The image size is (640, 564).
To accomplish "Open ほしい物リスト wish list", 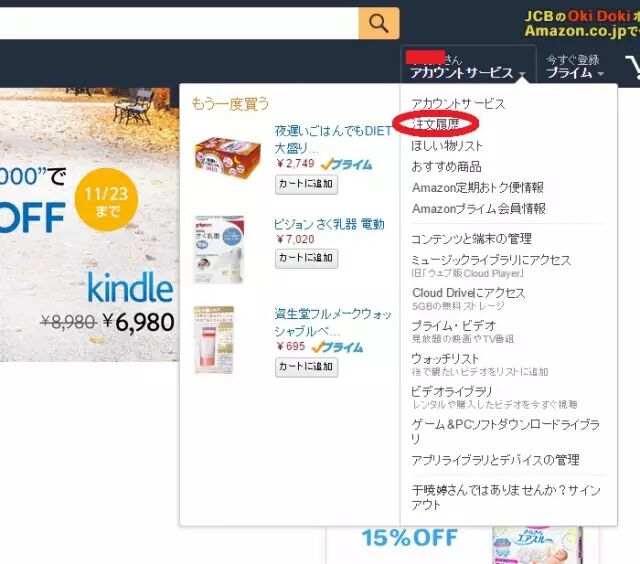I will [x=447, y=145].
